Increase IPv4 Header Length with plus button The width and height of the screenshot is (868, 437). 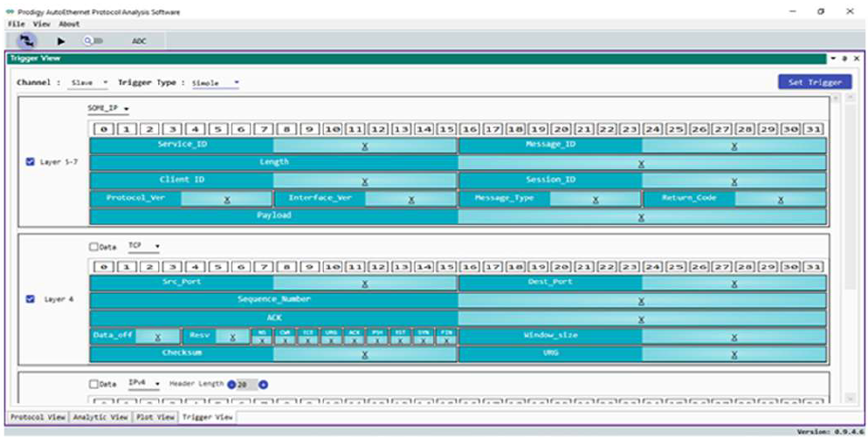263,384
